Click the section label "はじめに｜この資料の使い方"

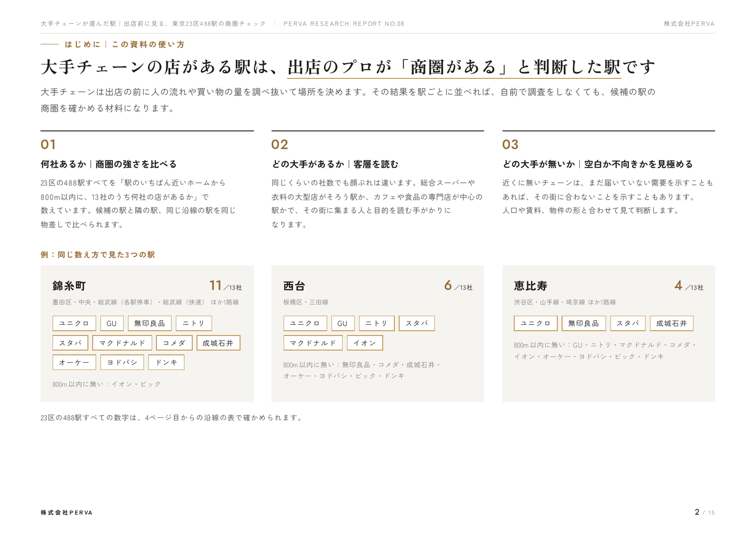[x=125, y=44]
